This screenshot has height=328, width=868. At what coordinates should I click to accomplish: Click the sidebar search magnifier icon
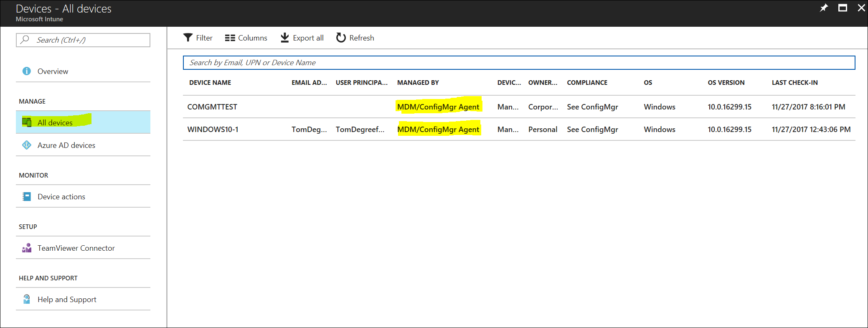point(25,40)
